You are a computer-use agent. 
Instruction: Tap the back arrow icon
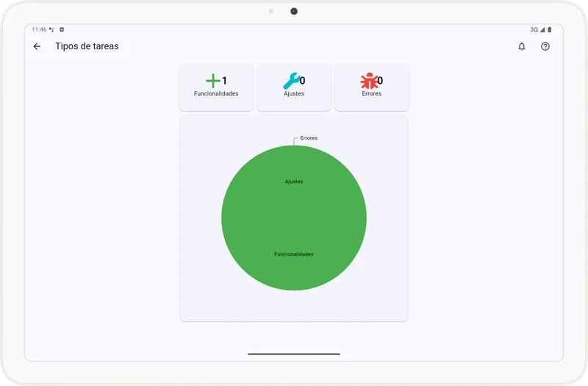pyautogui.click(x=37, y=46)
